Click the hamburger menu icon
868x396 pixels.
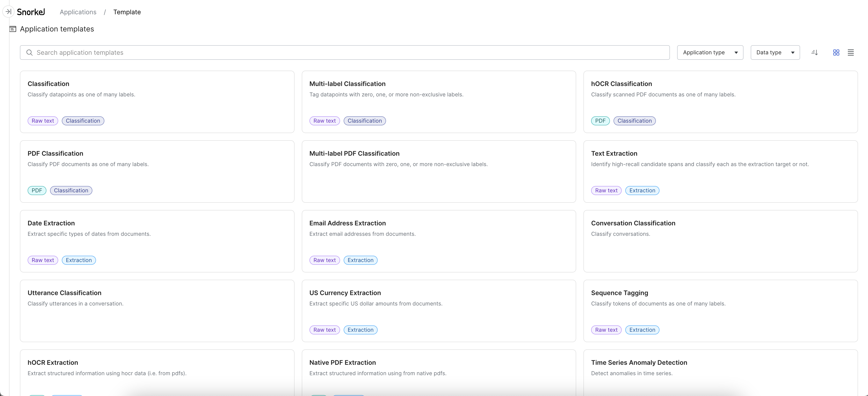coord(850,52)
